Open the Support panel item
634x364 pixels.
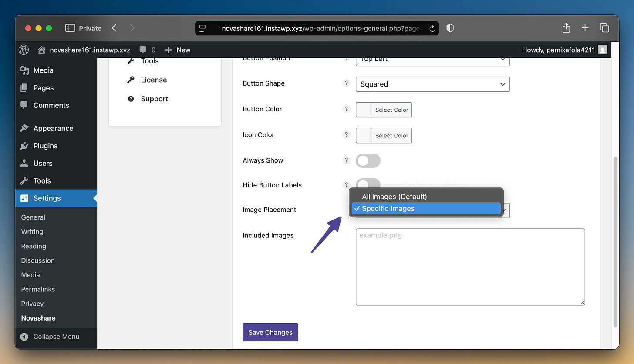pyautogui.click(x=154, y=99)
